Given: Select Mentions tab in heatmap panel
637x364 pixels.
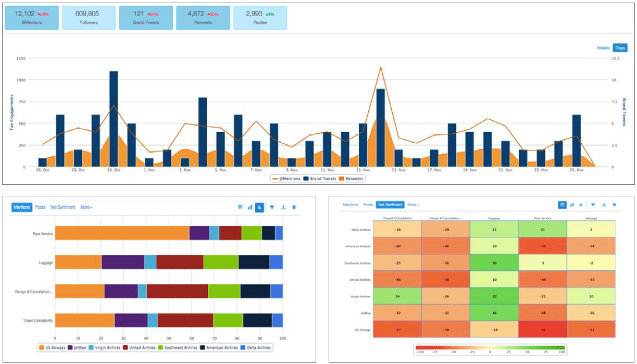Looking at the screenshot, I should click(x=351, y=205).
